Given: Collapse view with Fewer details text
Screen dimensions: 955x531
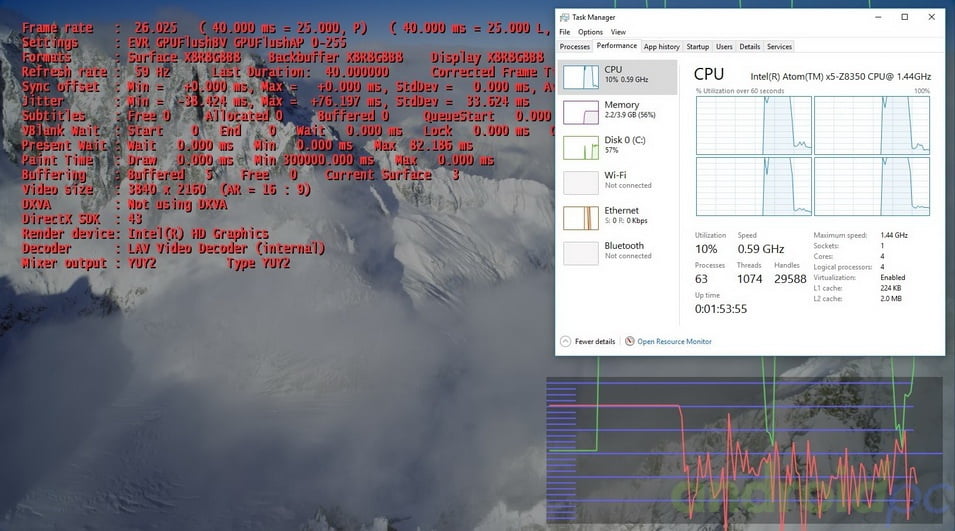Looking at the screenshot, I should [x=595, y=342].
